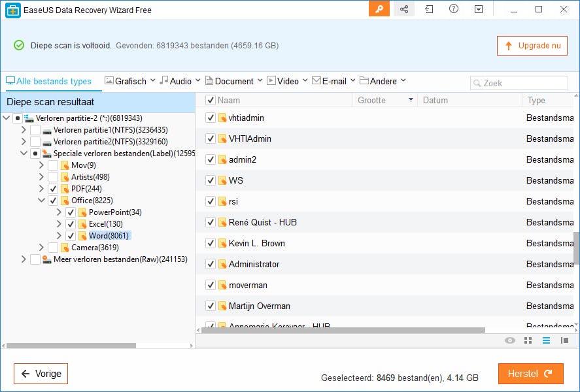Click the Verloren partitie1 drive icon
580x392 pixels.
[47, 131]
